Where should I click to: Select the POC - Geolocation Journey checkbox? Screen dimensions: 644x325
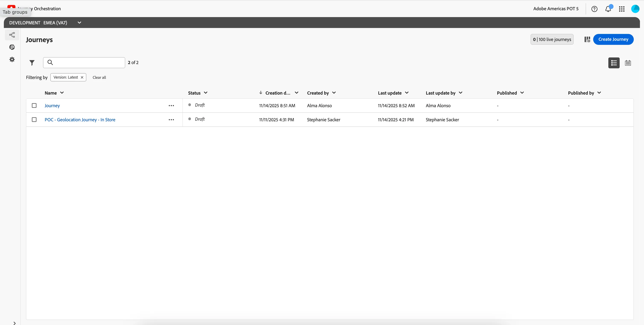click(34, 120)
